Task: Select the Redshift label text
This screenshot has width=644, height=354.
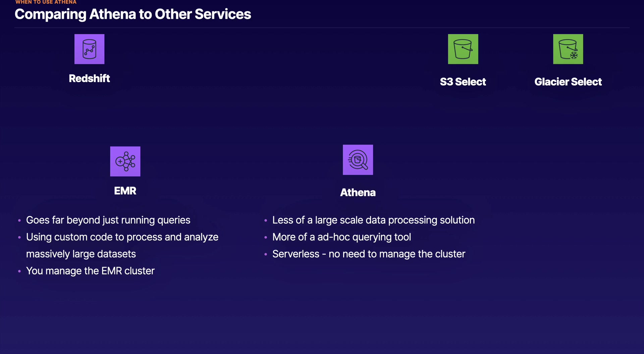Action: pos(89,78)
